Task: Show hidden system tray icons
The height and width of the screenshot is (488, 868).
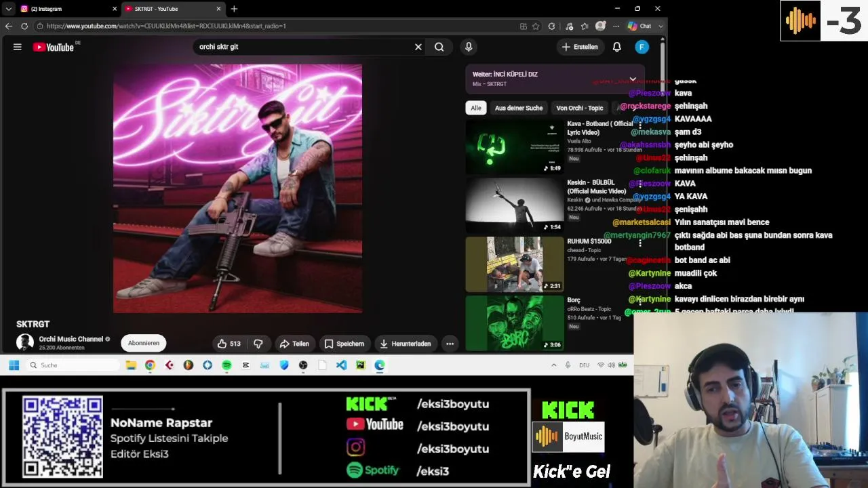Action: click(553, 365)
